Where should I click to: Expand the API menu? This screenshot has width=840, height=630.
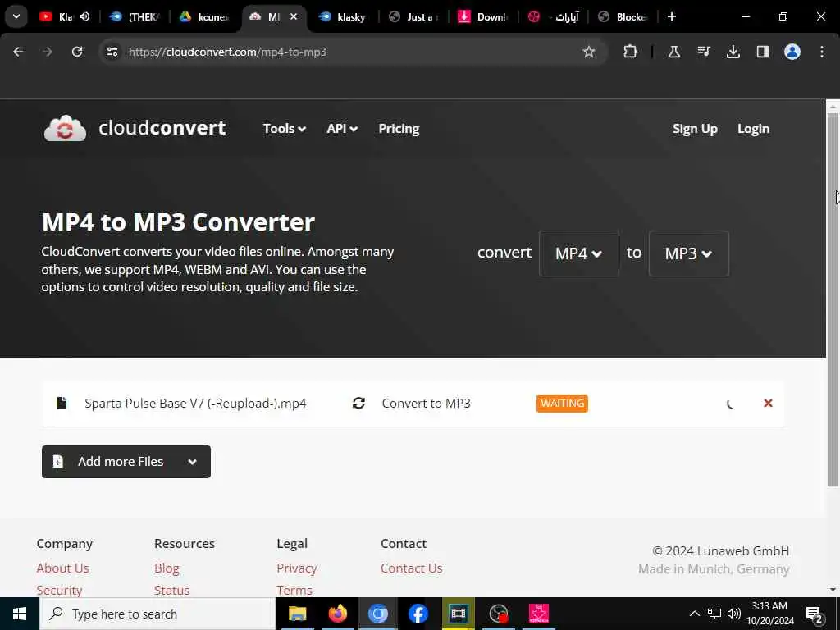point(342,129)
